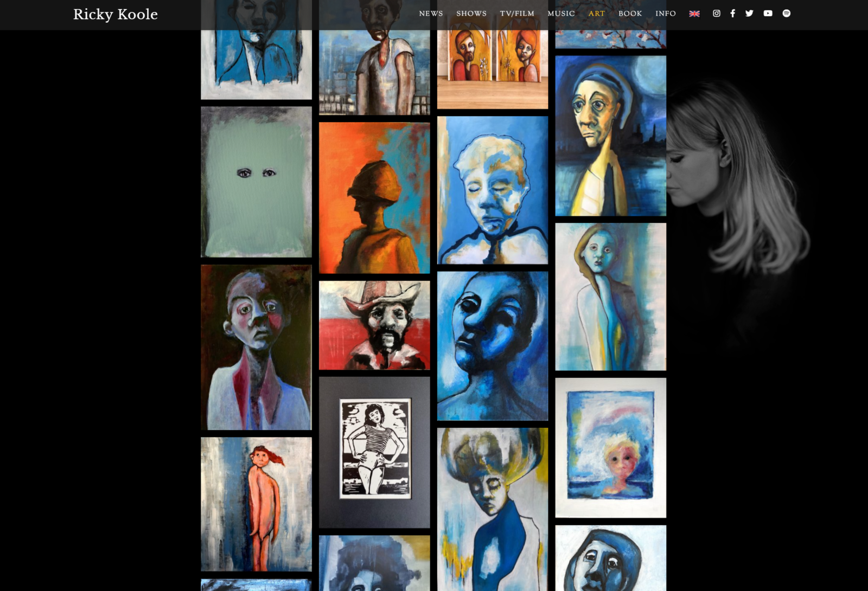868x591 pixels.
Task: Navigate to the SHOWS page
Action: 471,13
